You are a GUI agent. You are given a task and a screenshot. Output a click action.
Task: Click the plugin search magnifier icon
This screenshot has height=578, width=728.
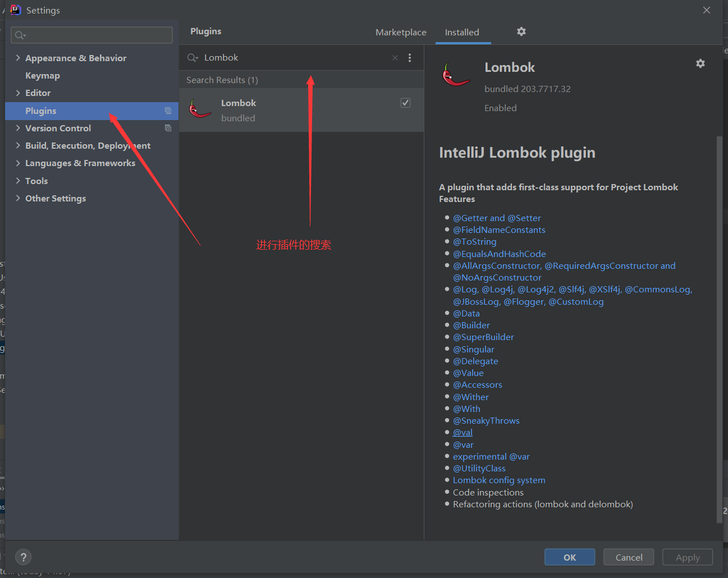pyautogui.click(x=193, y=58)
